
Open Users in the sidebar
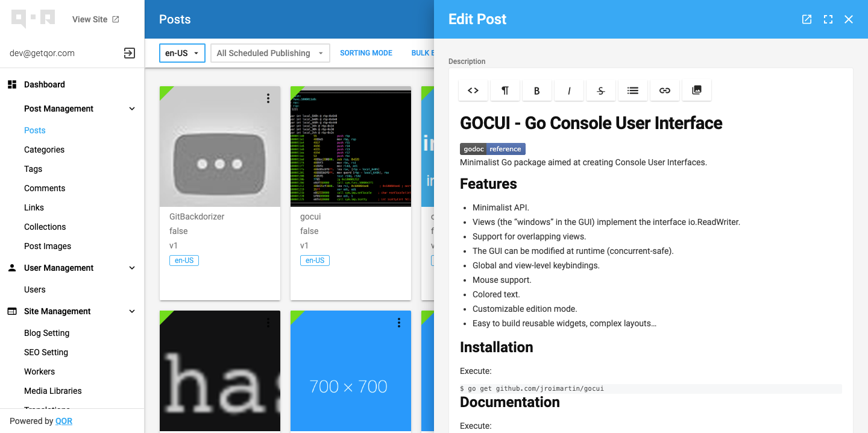[x=35, y=289]
